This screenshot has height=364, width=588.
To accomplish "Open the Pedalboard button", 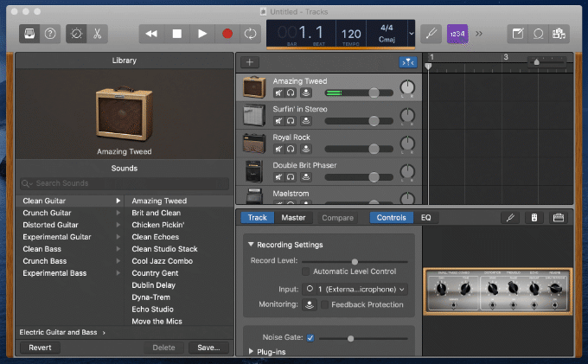I will pyautogui.click(x=559, y=218).
